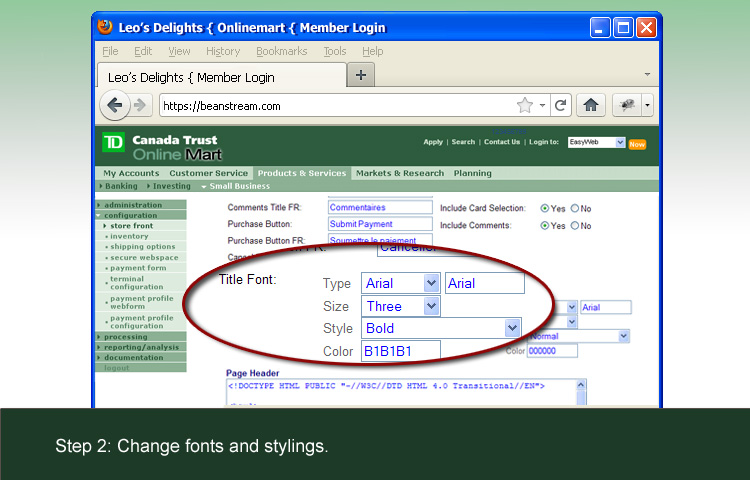Expand store front sidebar item
Viewport: 750px width, 480px height.
pos(132,226)
